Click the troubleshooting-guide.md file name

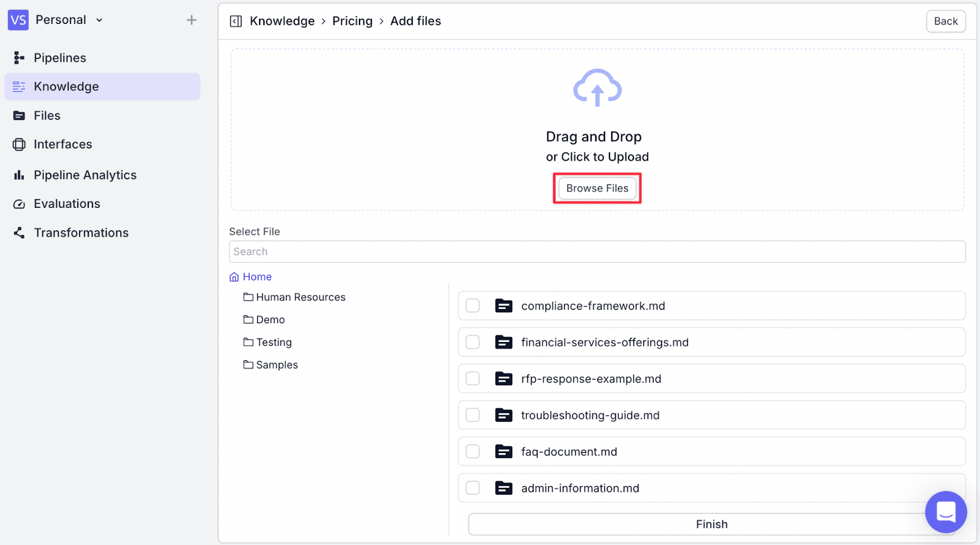click(x=590, y=415)
